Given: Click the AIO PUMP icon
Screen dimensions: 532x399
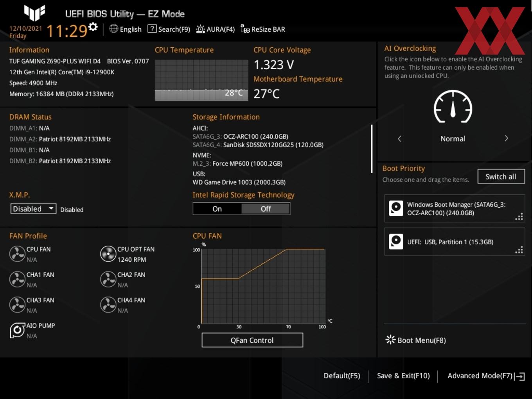Looking at the screenshot, I should pos(17,331).
